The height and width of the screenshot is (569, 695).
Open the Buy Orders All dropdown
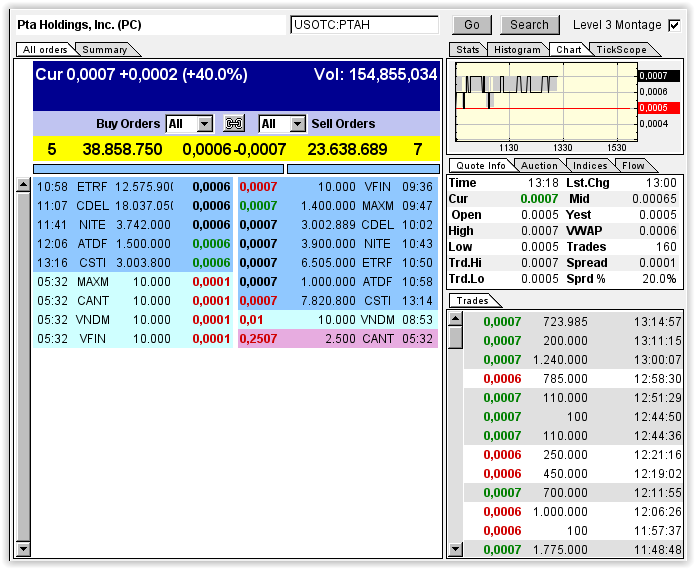190,124
